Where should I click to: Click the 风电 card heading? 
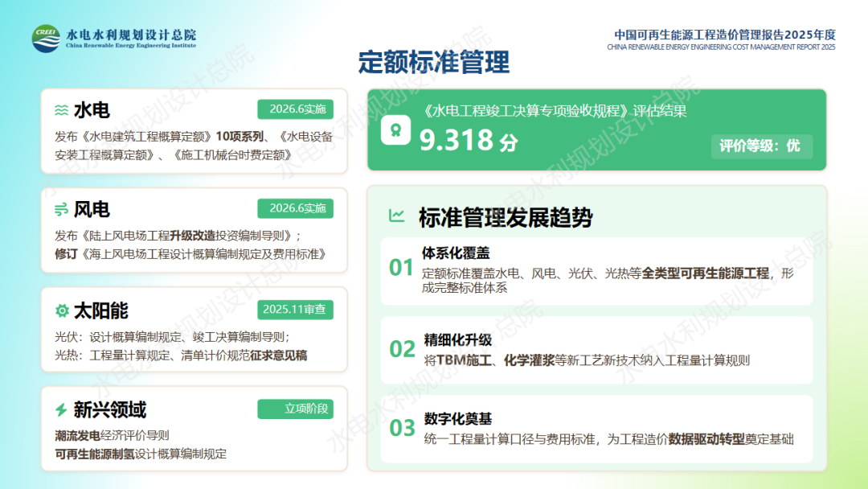[x=92, y=209]
